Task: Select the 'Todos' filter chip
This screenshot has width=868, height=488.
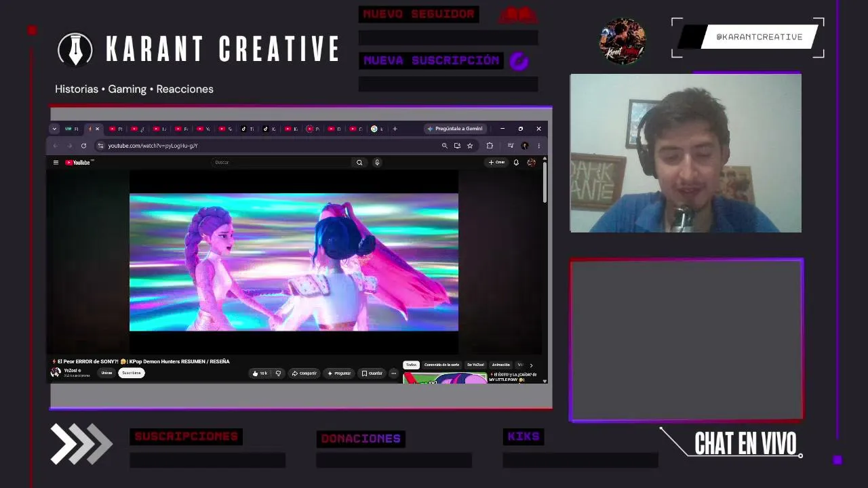Action: (x=411, y=365)
